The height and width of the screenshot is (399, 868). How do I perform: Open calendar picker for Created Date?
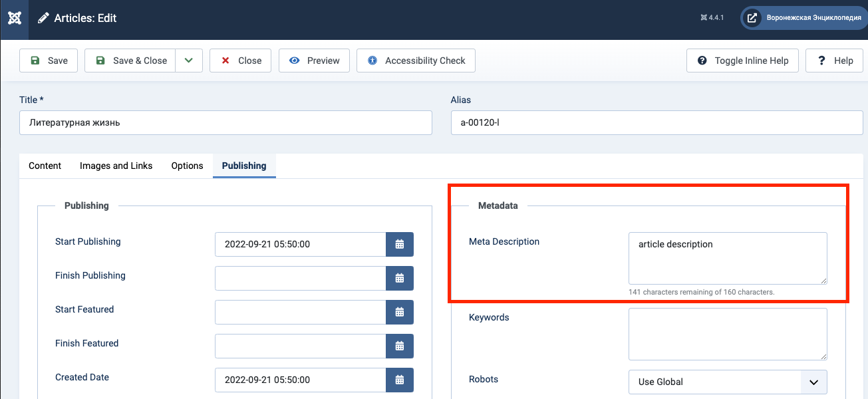pyautogui.click(x=400, y=380)
